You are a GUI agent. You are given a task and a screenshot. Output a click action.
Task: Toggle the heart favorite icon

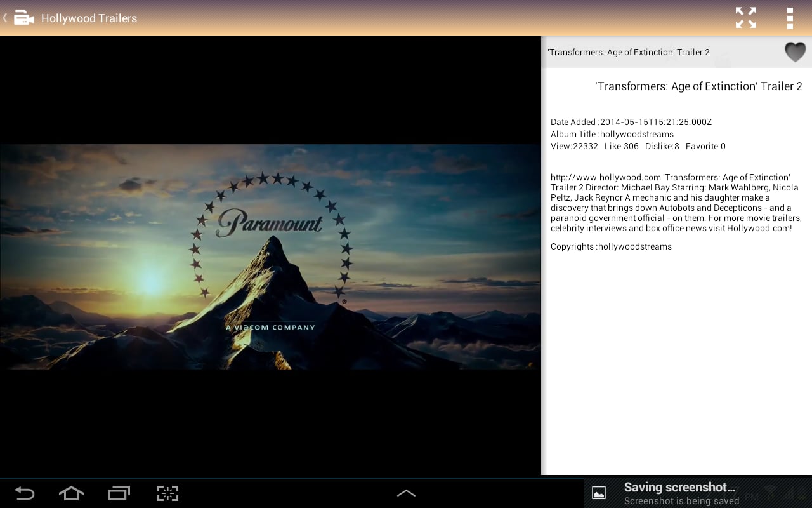795,51
